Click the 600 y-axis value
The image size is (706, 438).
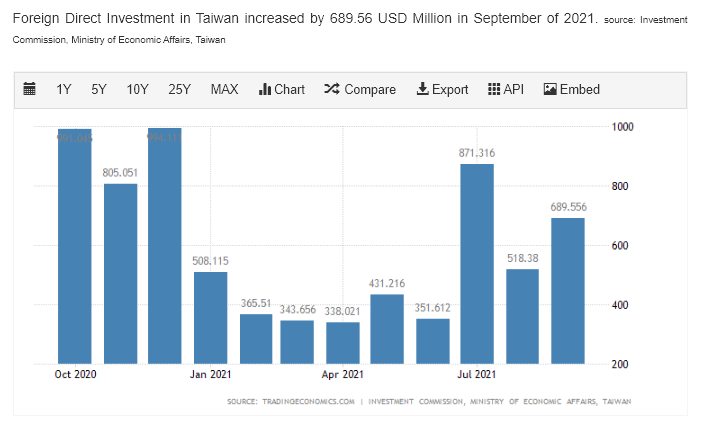coord(620,245)
